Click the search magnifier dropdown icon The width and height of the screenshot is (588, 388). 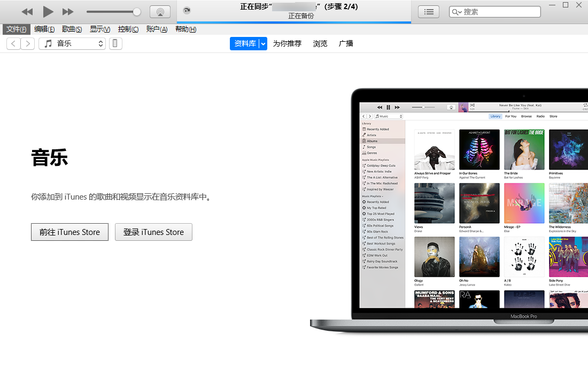pyautogui.click(x=457, y=12)
